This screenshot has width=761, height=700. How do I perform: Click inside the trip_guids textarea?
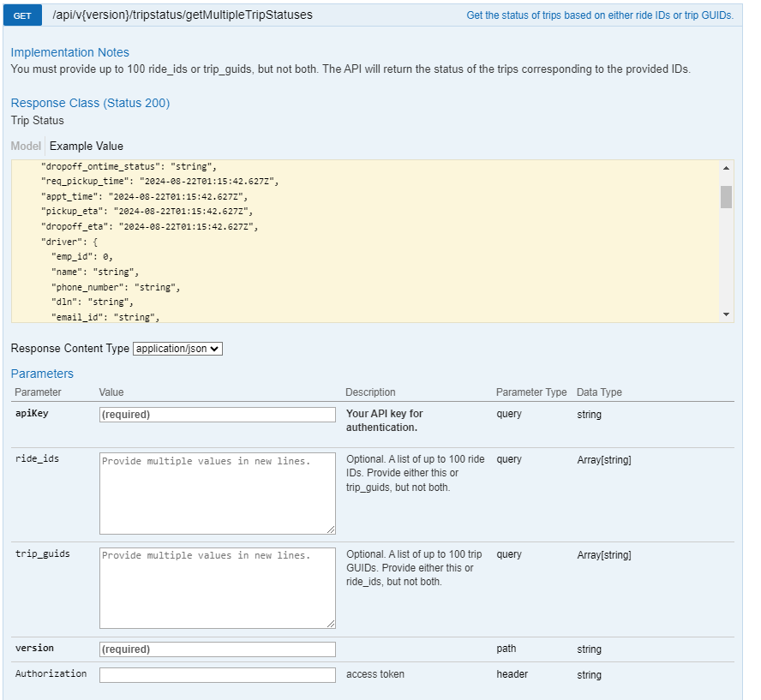(218, 588)
